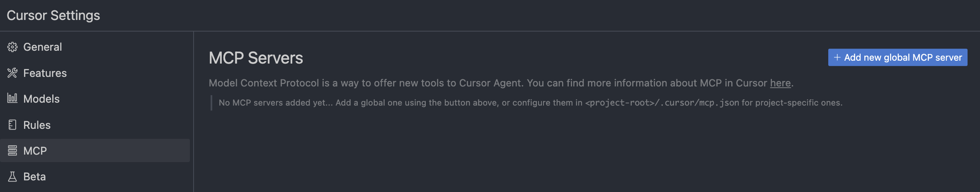The image size is (980, 192).
Task: Click the MCP server rack icon
Action: coord(12,150)
